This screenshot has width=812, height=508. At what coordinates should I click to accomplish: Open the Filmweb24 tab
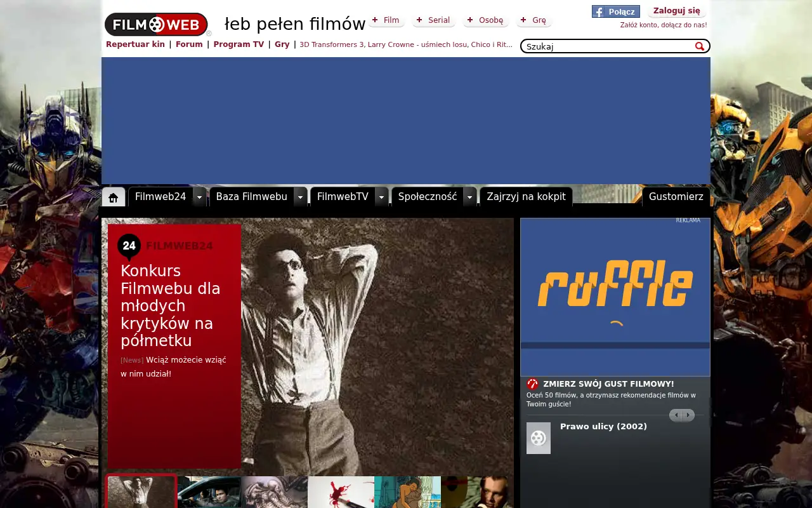tap(160, 197)
